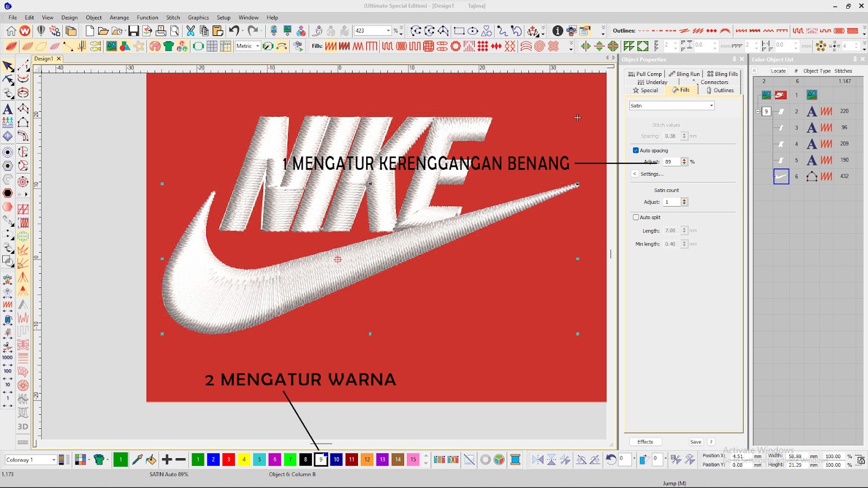This screenshot has width=868, height=488.
Task: Save the design using the floppy disk icon
Action: (x=133, y=31)
